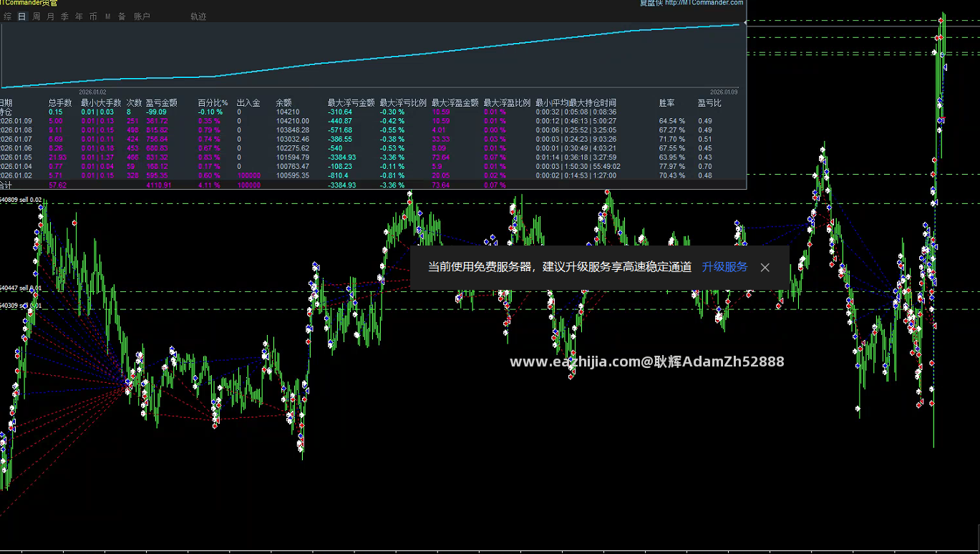Click the 日期 column header
The image size is (980, 554).
point(6,103)
